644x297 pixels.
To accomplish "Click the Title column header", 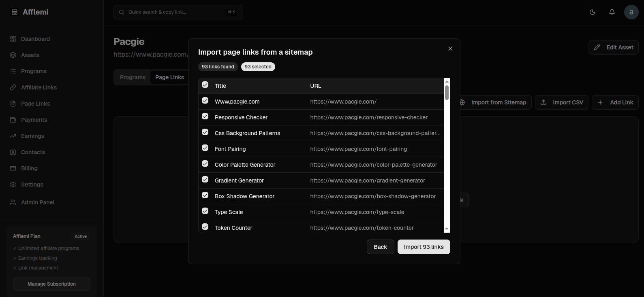I will pyautogui.click(x=220, y=86).
